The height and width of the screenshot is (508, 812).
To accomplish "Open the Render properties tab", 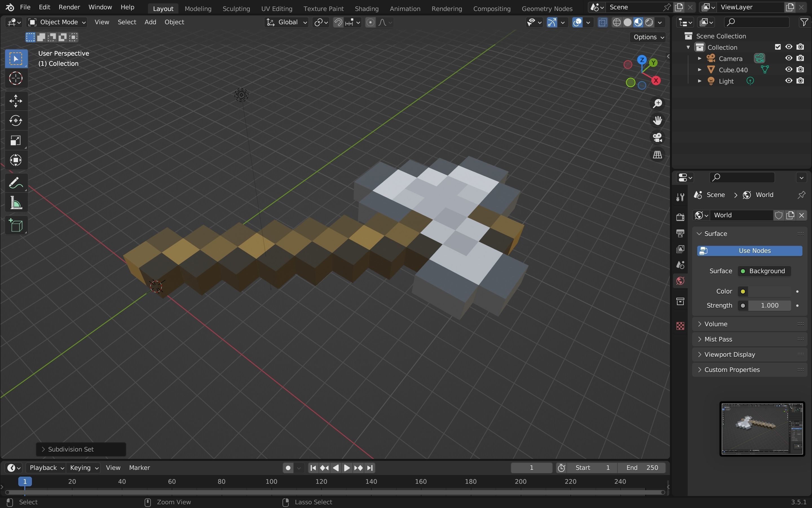I will [680, 217].
